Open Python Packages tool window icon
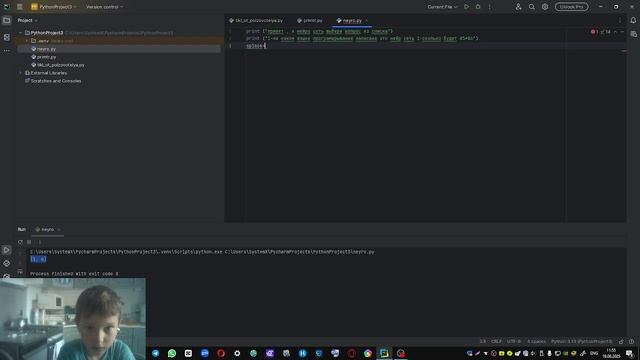Screen dimensions: 640x360 (x=7, y=263)
